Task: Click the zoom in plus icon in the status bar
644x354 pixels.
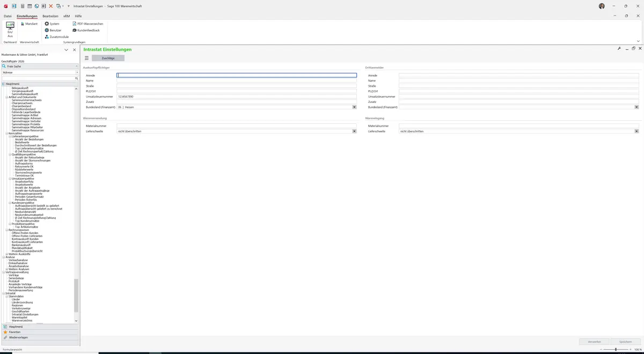Action: pyautogui.click(x=631, y=349)
